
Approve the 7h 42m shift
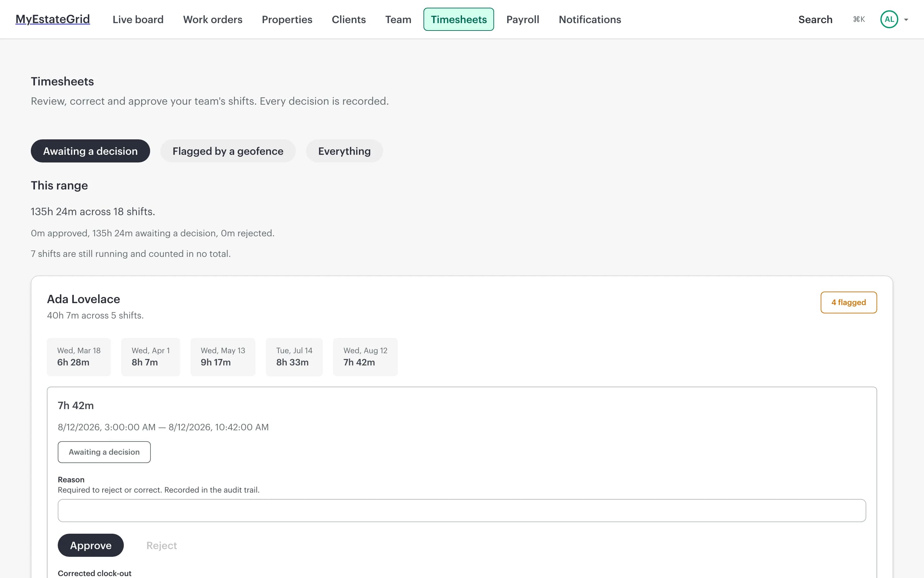click(x=90, y=545)
